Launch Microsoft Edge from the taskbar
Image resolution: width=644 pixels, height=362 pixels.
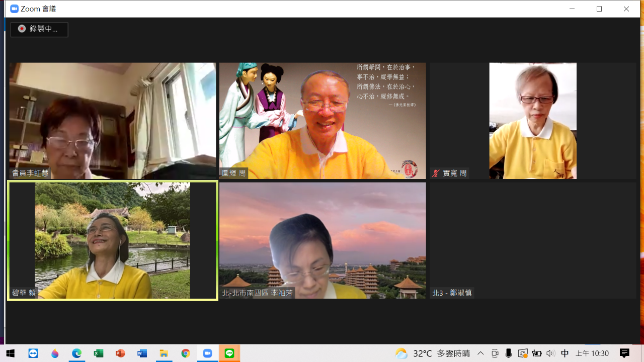pyautogui.click(x=76, y=353)
